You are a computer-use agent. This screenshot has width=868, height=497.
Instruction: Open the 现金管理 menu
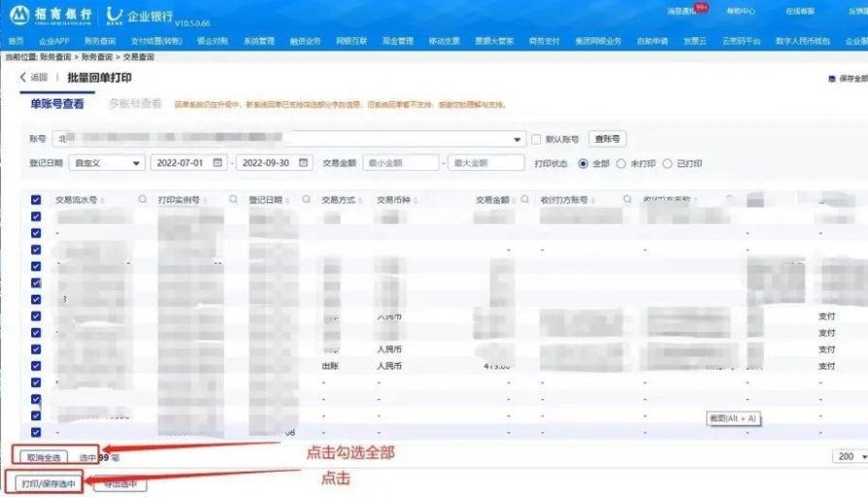[x=397, y=41]
